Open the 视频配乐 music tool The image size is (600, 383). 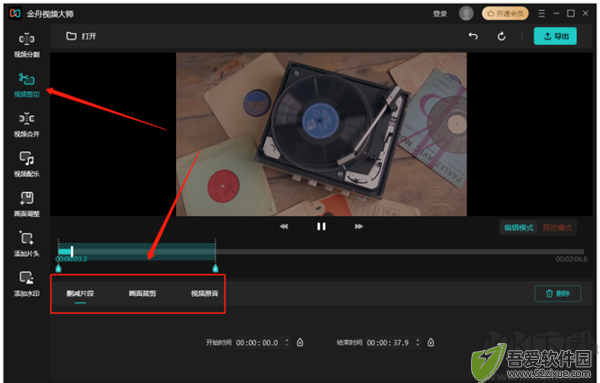26,165
